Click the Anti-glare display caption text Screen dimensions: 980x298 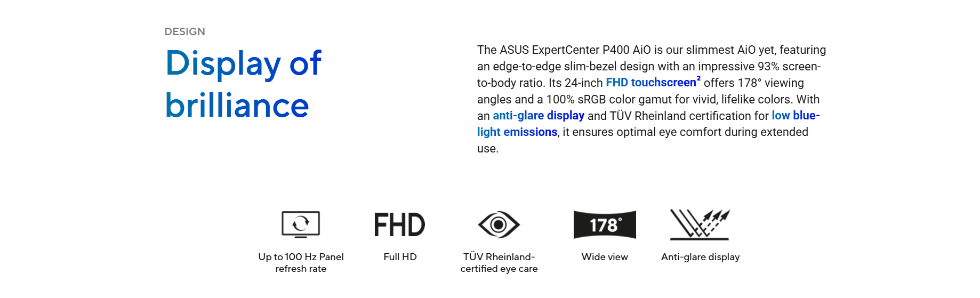(x=700, y=257)
